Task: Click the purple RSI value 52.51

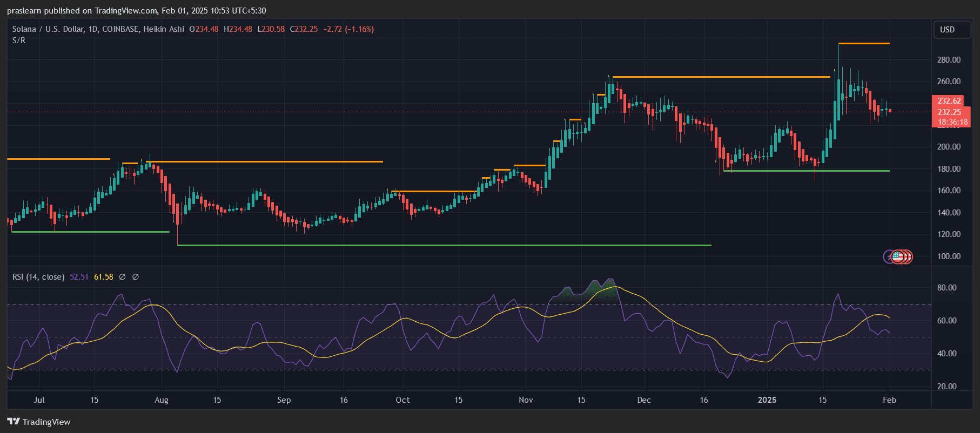Action: coord(79,277)
